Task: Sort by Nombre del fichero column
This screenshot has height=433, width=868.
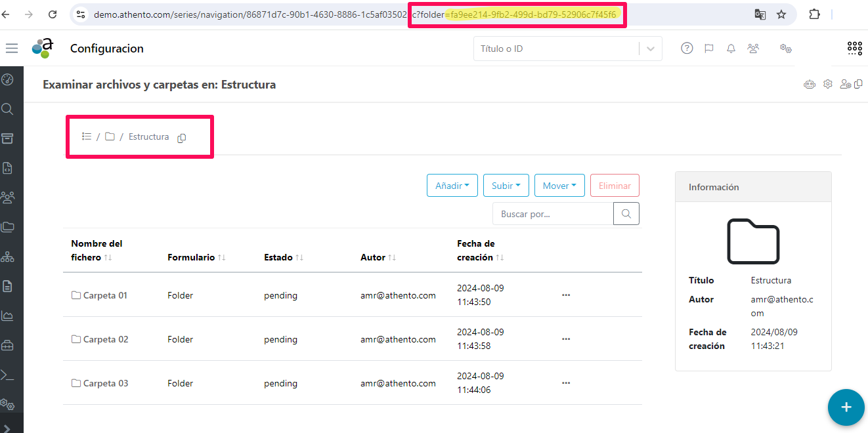Action: (x=108, y=258)
